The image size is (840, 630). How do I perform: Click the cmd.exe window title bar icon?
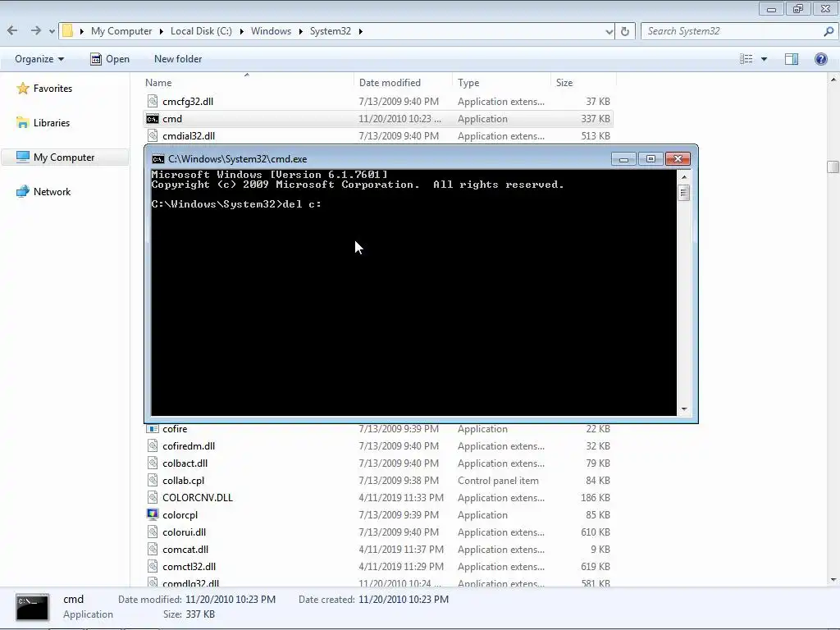pos(158,159)
